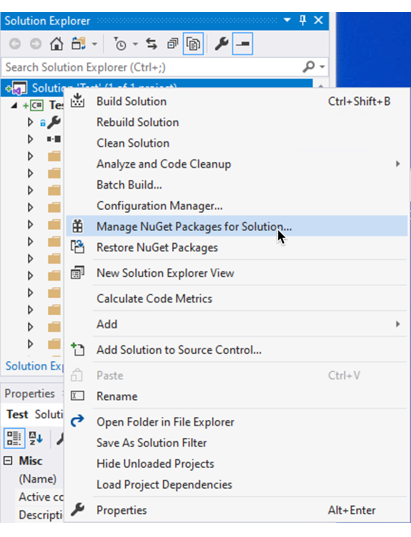
Task: Switch between solutions and folder views icon
Action: (x=78, y=44)
